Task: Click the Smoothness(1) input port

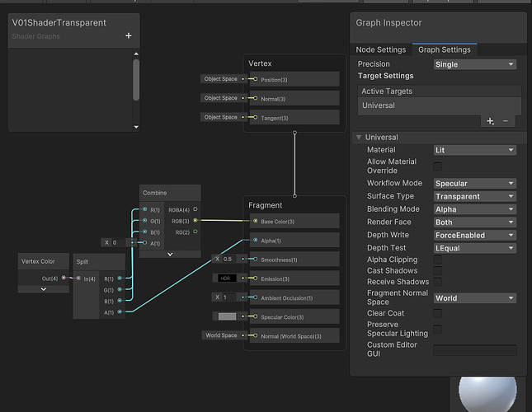Action: pyautogui.click(x=255, y=260)
